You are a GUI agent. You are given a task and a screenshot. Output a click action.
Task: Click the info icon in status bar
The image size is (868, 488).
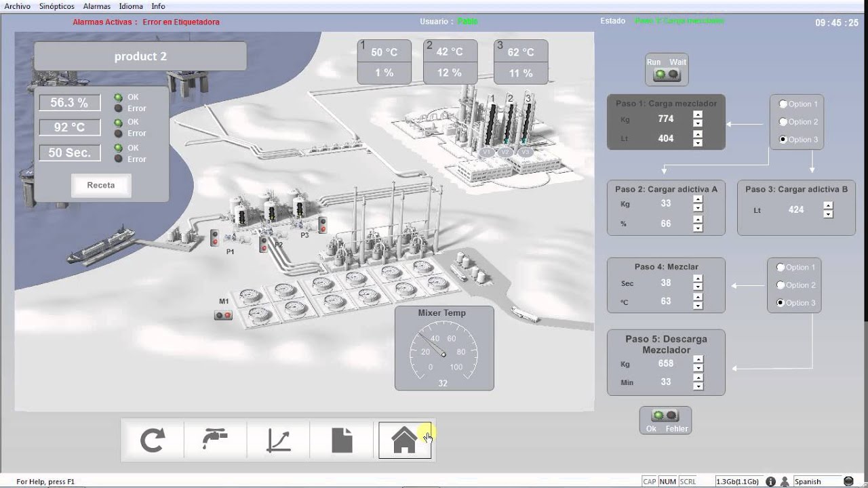771,482
